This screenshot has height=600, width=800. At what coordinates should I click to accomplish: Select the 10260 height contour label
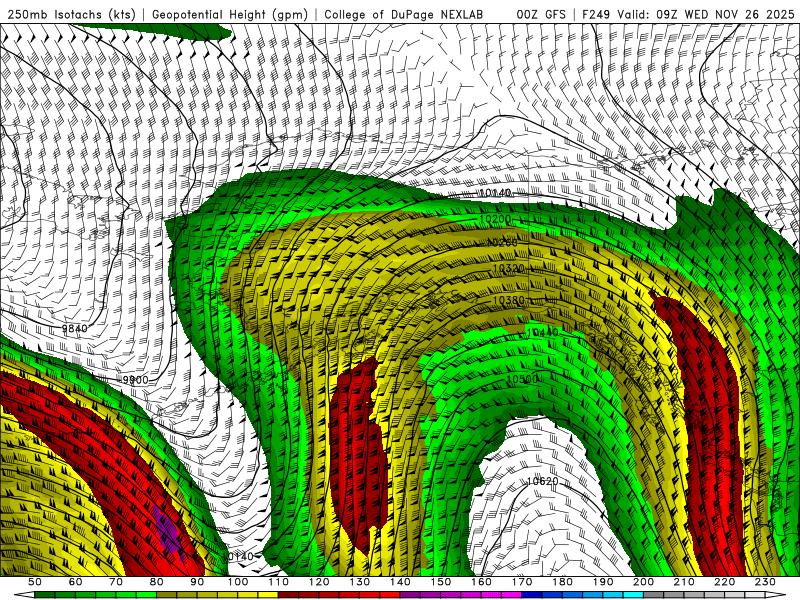(503, 243)
